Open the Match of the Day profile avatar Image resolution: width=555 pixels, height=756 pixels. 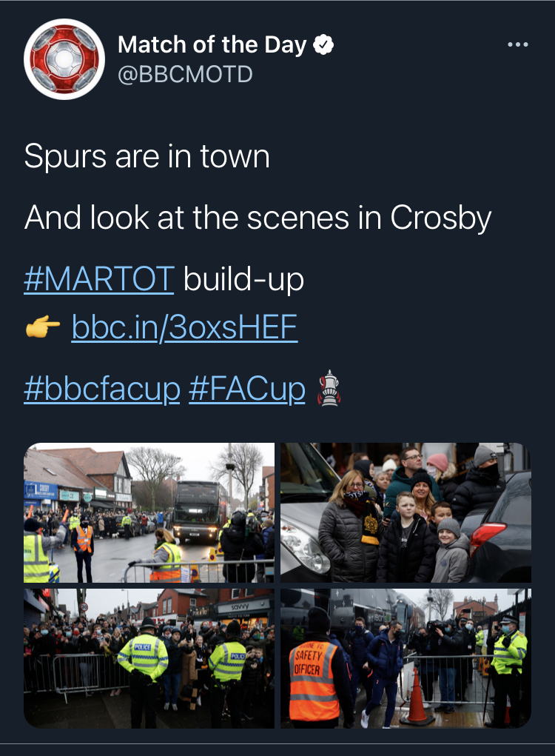click(64, 58)
